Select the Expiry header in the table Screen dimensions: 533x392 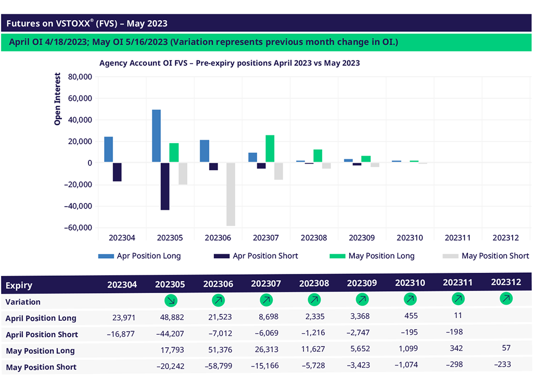click(19, 285)
